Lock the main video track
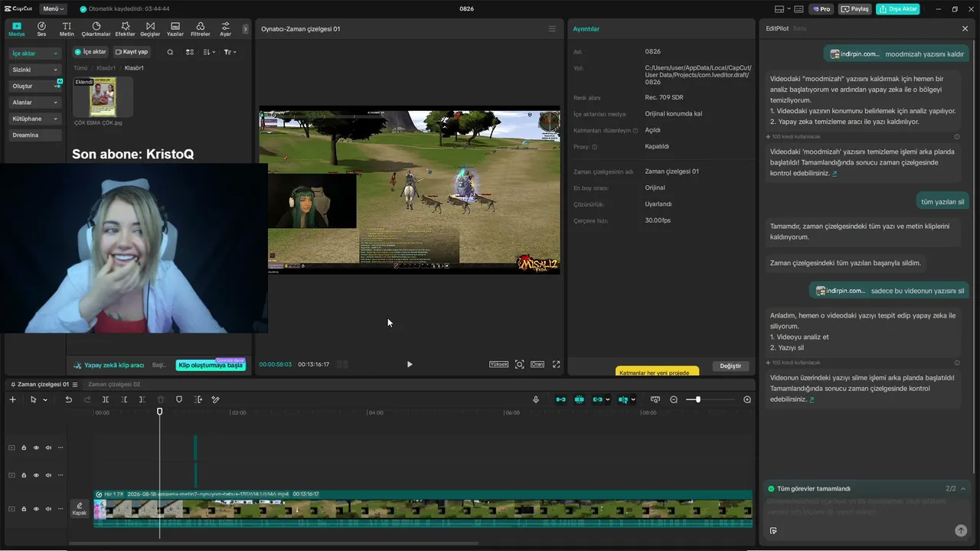The width and height of the screenshot is (980, 551). coord(24,509)
